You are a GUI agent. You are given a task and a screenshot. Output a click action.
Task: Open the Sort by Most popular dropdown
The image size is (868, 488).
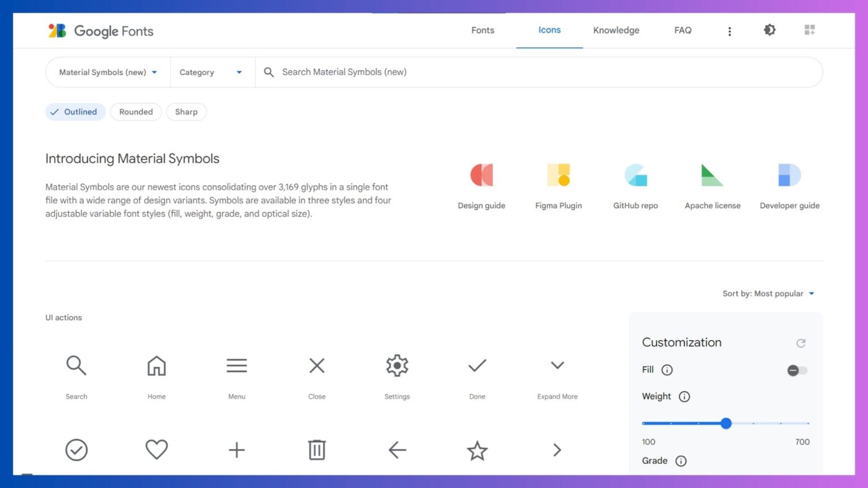tap(769, 293)
